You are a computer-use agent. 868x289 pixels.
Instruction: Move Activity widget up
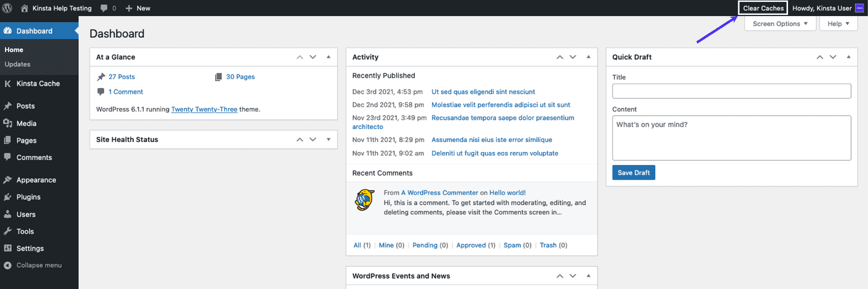(560, 57)
